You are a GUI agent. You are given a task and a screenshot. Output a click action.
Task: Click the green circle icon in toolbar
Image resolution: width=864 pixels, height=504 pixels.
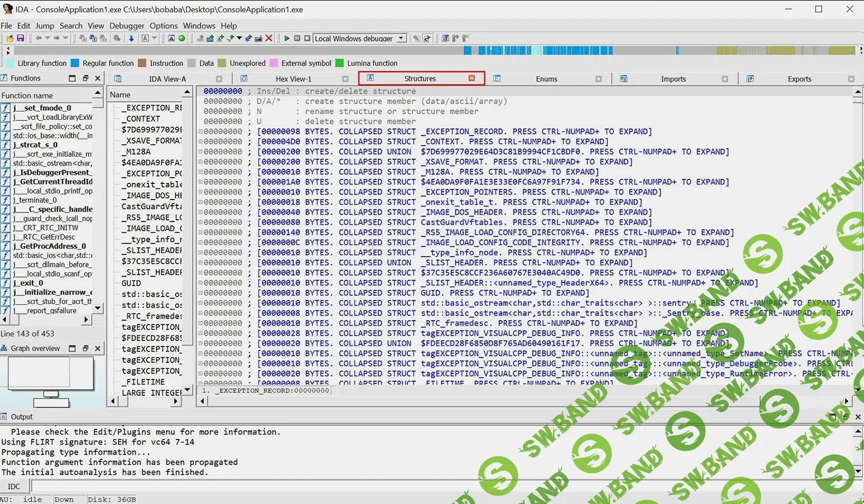point(182,38)
